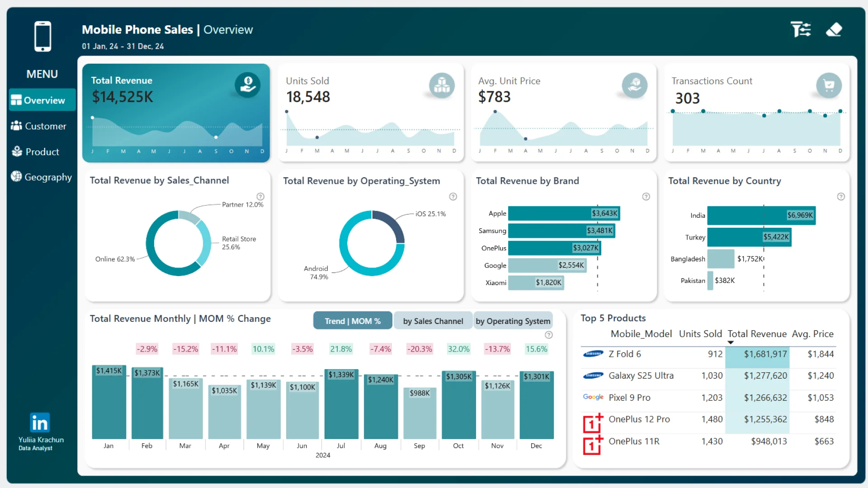Switch chart to by Operating System
The height and width of the screenshot is (488, 868).
point(513,321)
